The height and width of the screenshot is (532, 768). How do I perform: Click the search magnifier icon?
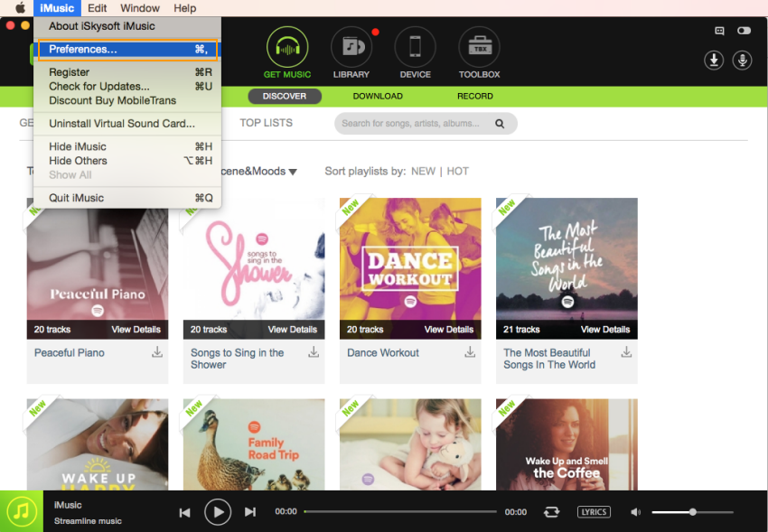coord(500,124)
